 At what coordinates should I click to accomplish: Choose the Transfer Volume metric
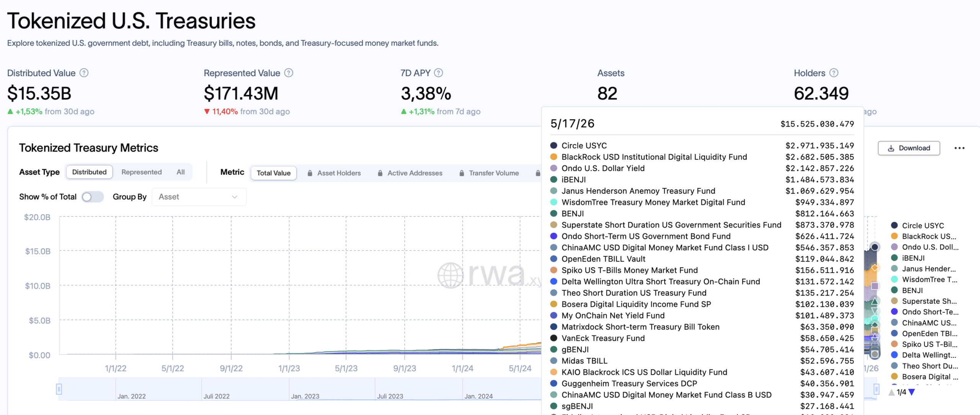point(489,173)
